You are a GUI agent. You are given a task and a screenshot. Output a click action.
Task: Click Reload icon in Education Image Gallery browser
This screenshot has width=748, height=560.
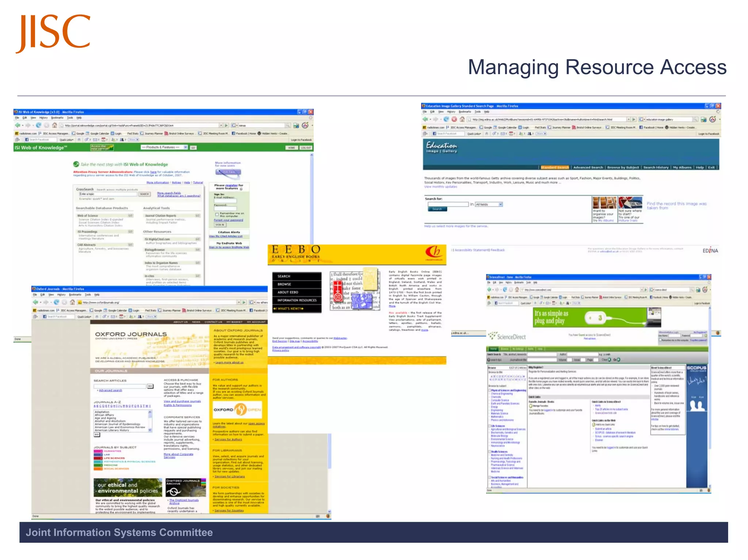446,119
